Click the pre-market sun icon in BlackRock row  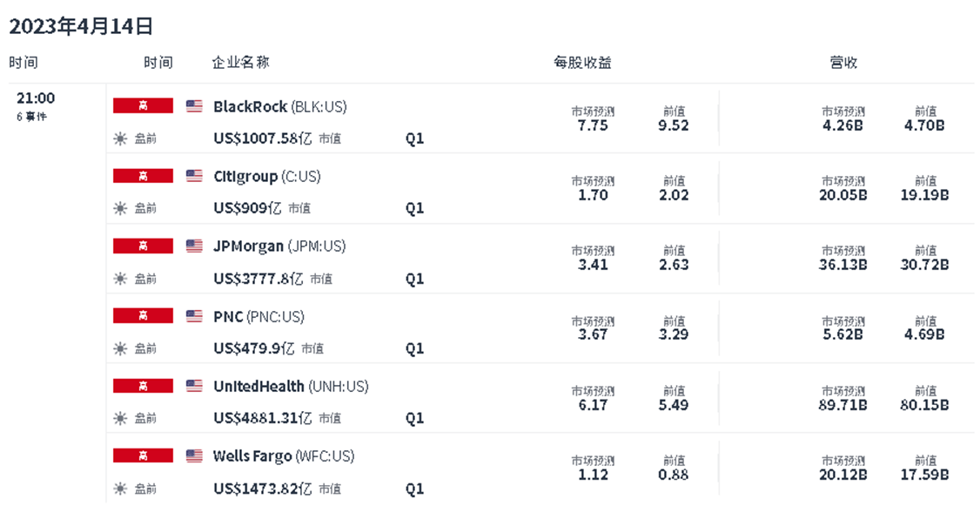[x=120, y=138]
